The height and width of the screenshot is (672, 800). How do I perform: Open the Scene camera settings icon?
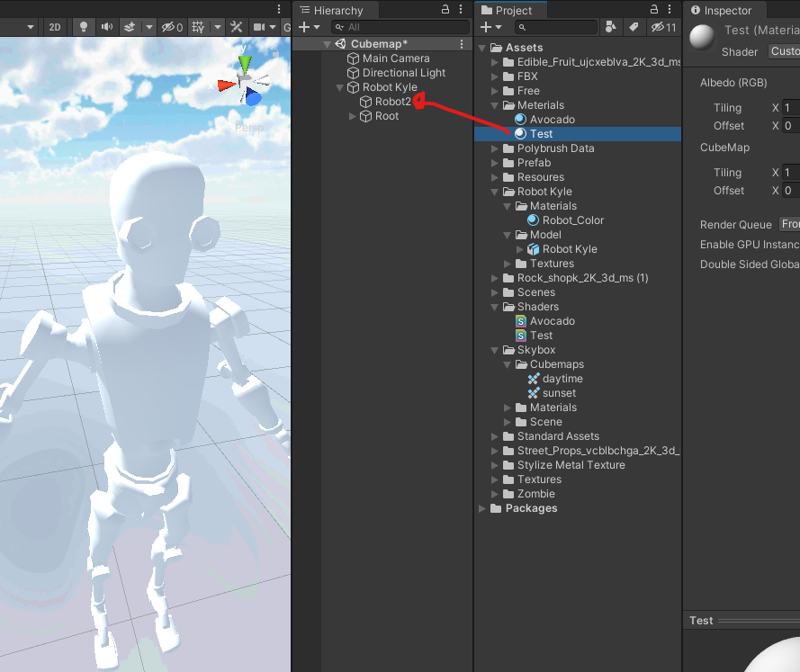coord(260,27)
